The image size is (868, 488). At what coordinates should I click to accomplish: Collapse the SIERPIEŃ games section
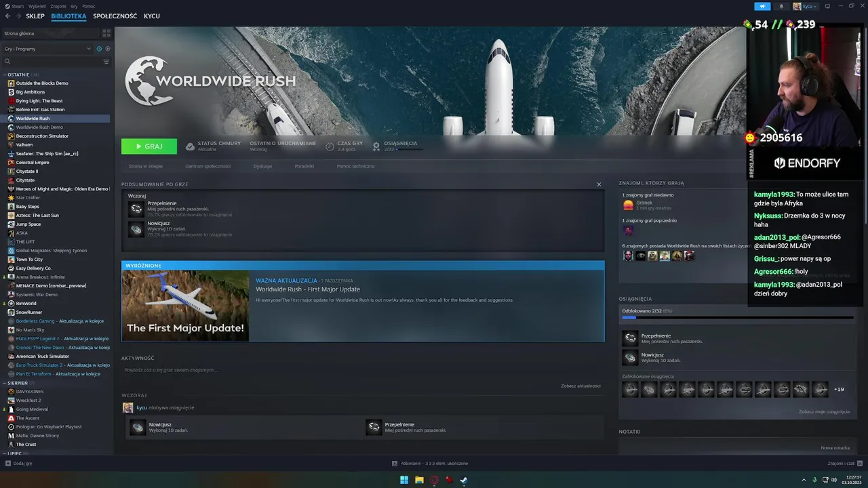(x=5, y=383)
